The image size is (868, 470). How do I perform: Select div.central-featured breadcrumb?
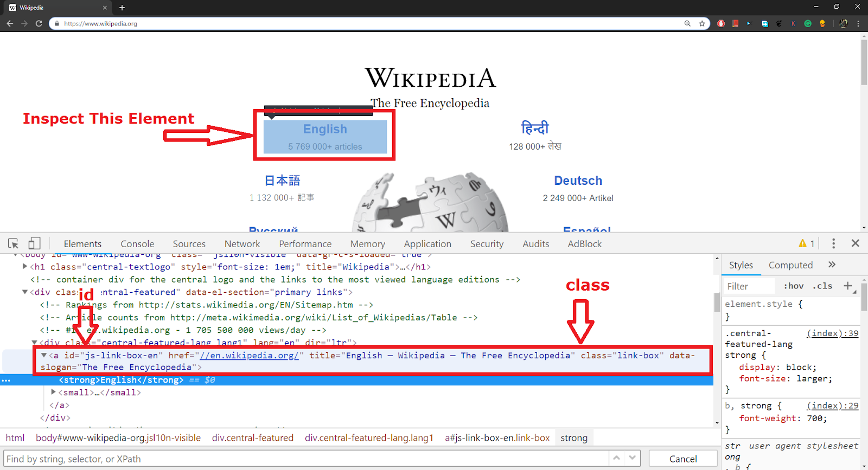[x=253, y=437]
